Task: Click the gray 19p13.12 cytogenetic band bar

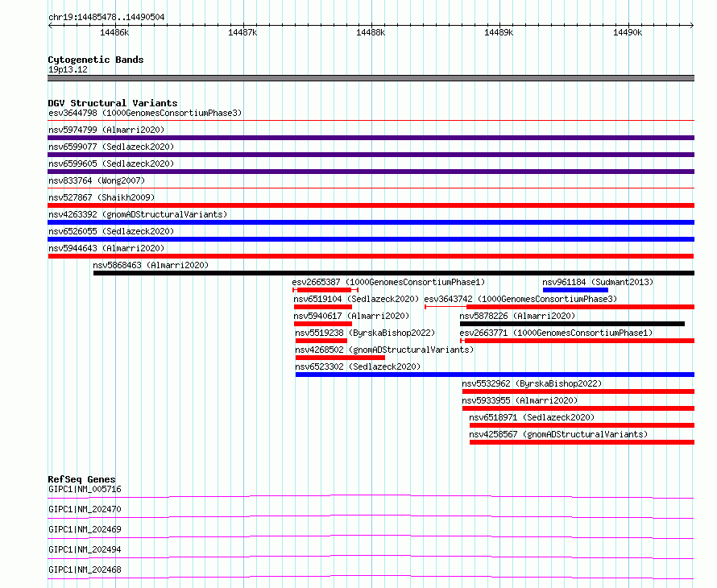Action: (x=371, y=78)
